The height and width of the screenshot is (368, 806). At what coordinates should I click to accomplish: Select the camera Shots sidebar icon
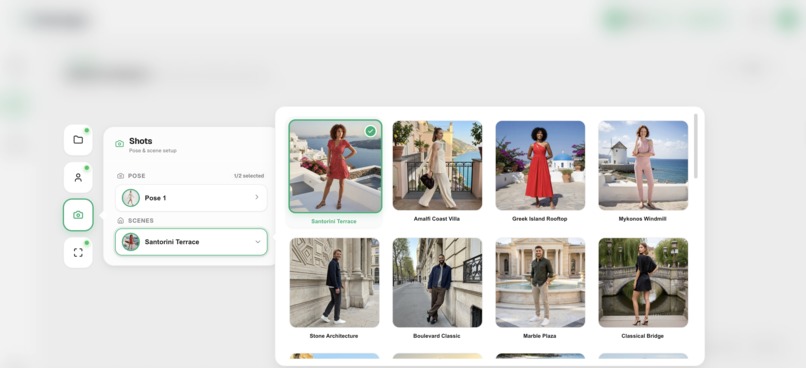(78, 215)
